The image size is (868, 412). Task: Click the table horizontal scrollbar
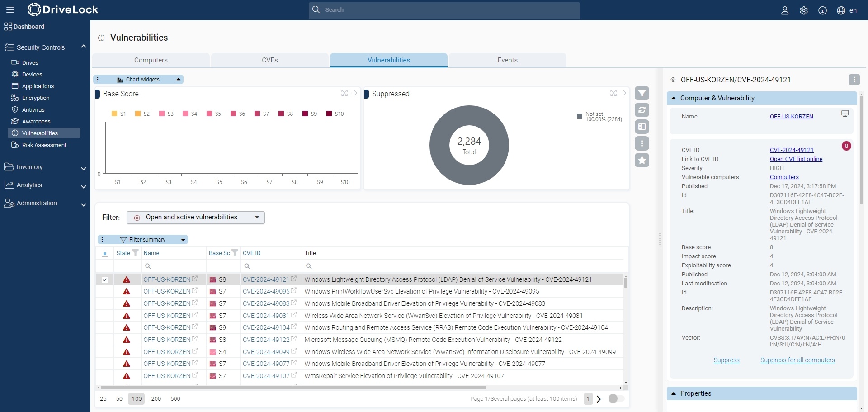pos(293,388)
